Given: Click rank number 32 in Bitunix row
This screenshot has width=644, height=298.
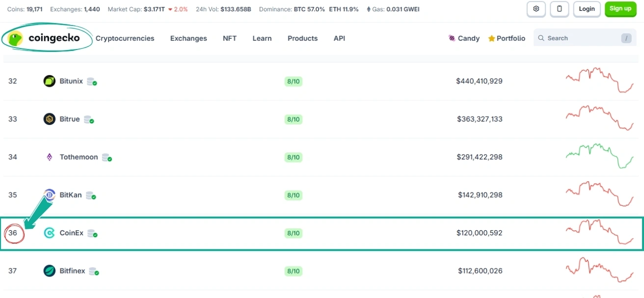Looking at the screenshot, I should [x=13, y=81].
